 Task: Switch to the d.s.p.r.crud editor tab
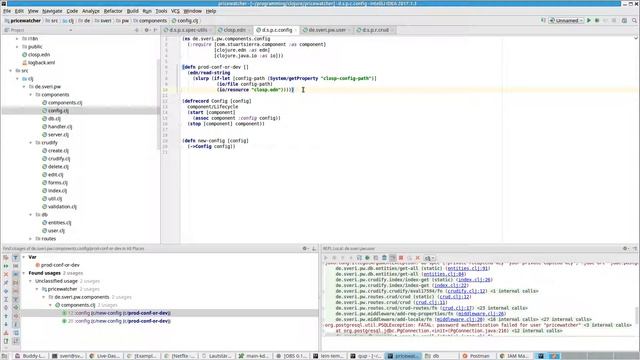coord(374,30)
